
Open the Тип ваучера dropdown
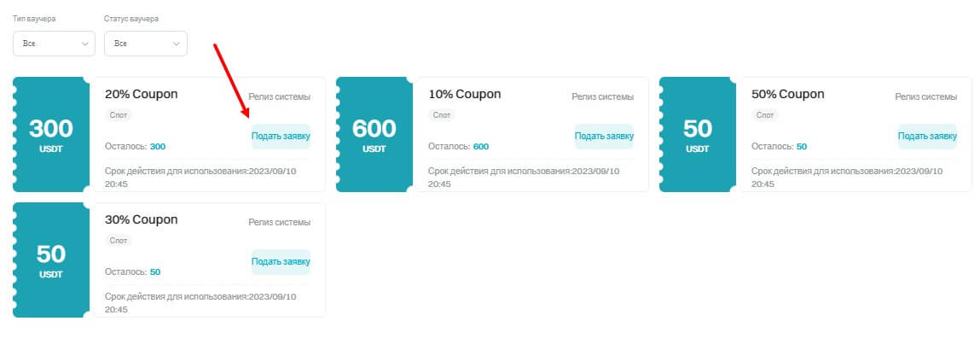click(54, 44)
